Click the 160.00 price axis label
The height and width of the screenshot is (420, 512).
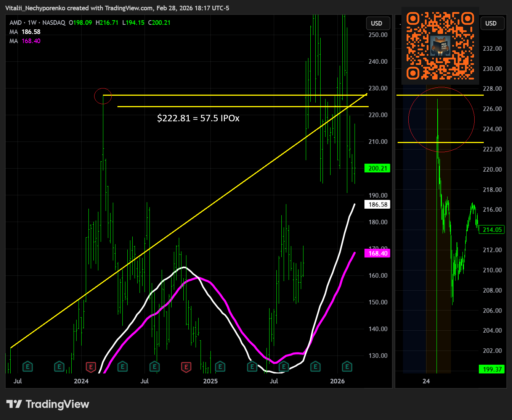(x=378, y=275)
